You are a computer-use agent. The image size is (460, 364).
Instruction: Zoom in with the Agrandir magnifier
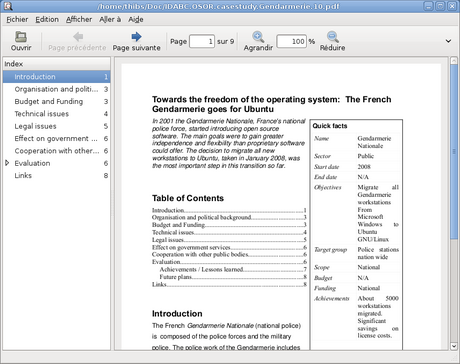[258, 37]
